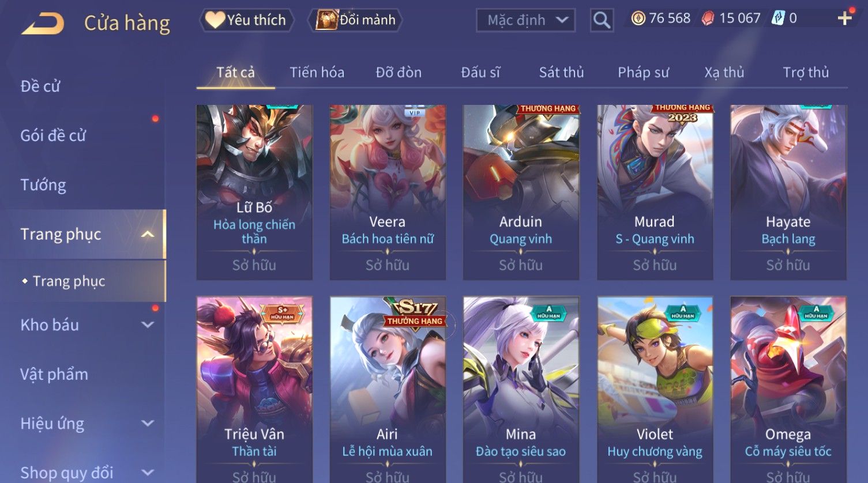Expand the Kho báu sidebar section
The width and height of the screenshot is (868, 483).
(x=148, y=324)
